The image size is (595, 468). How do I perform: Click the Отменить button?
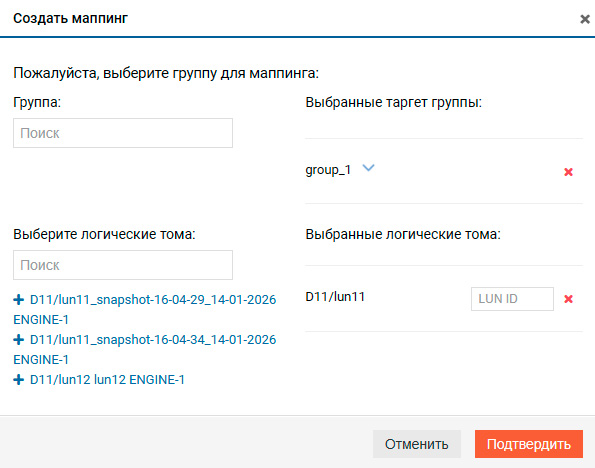pos(417,444)
